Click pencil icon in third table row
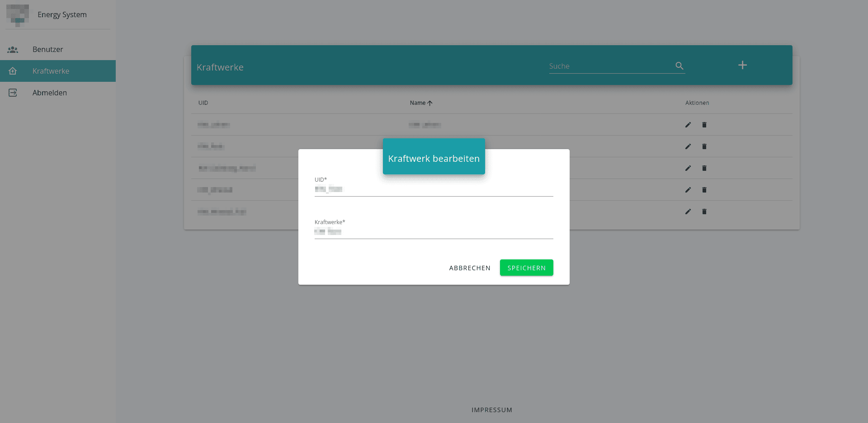Screen dimensions: 868x423 click(x=688, y=168)
